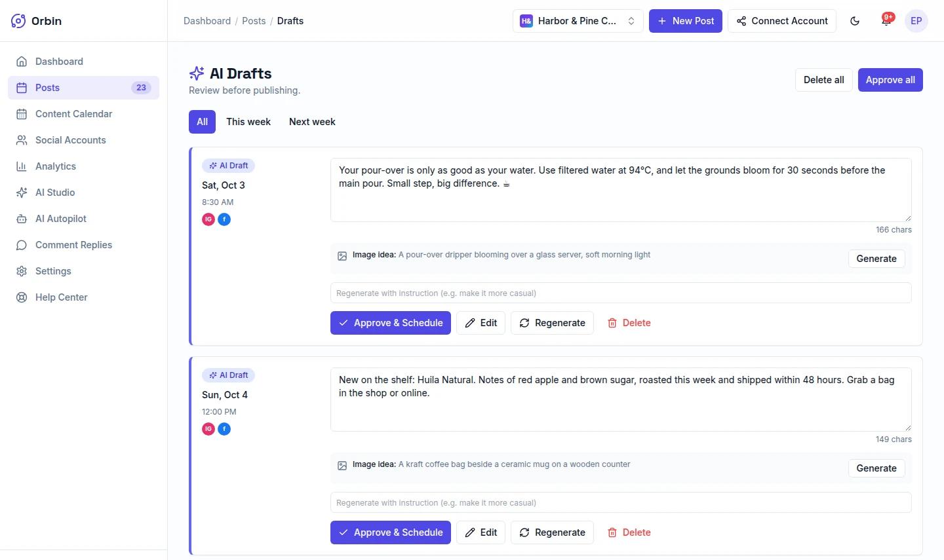Edit the Huila Natural draft

(481, 532)
